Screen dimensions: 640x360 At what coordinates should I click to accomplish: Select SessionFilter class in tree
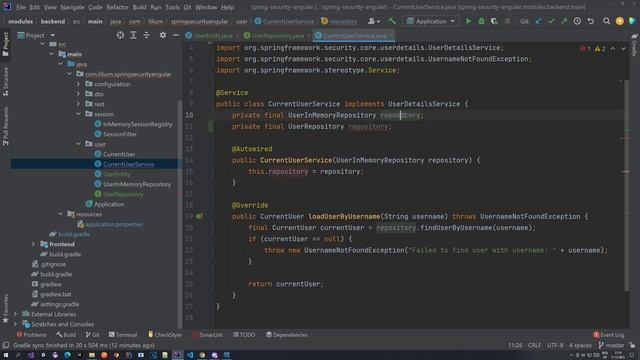[x=120, y=134]
